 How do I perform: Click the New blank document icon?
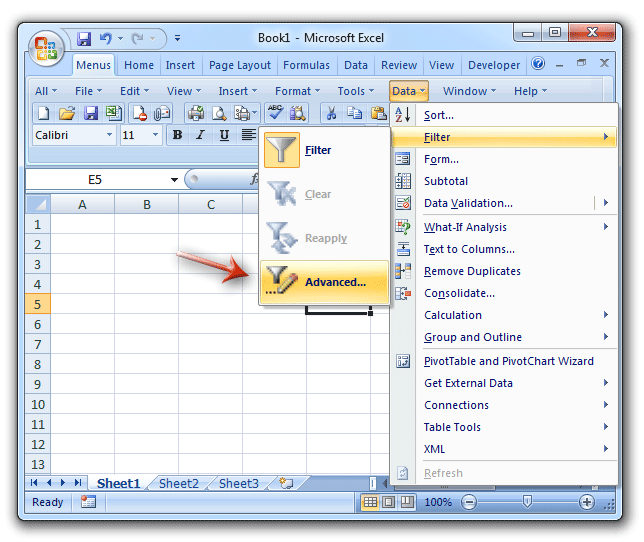coord(43,113)
